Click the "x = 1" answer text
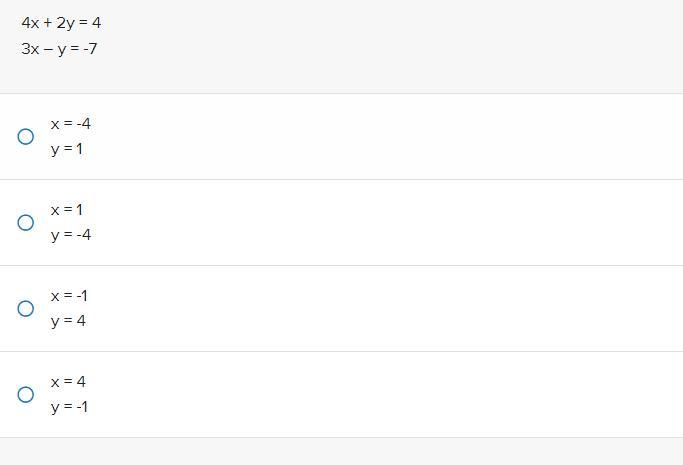683x465 pixels. click(x=67, y=210)
